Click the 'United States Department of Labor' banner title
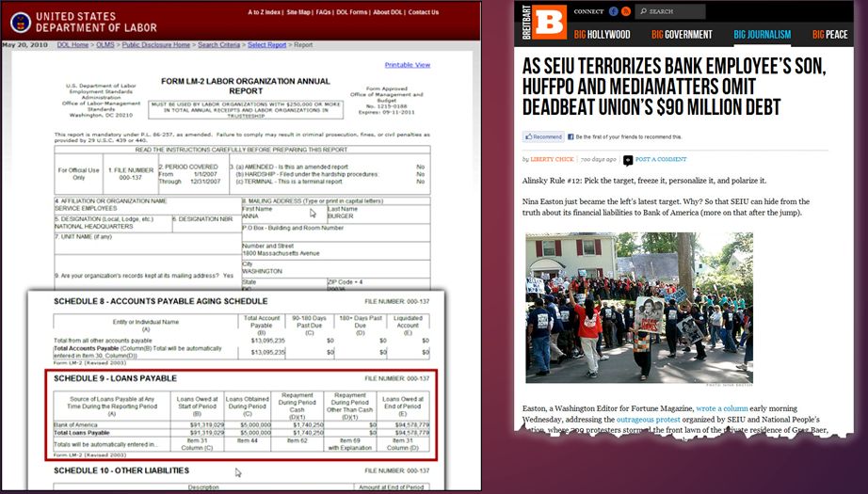 (x=96, y=23)
